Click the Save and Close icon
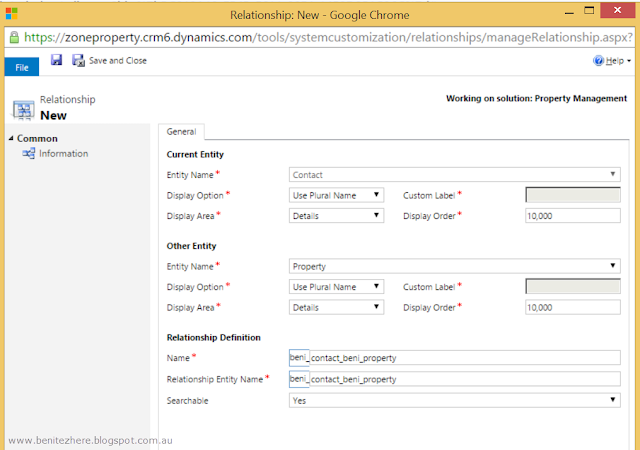 pos(77,61)
